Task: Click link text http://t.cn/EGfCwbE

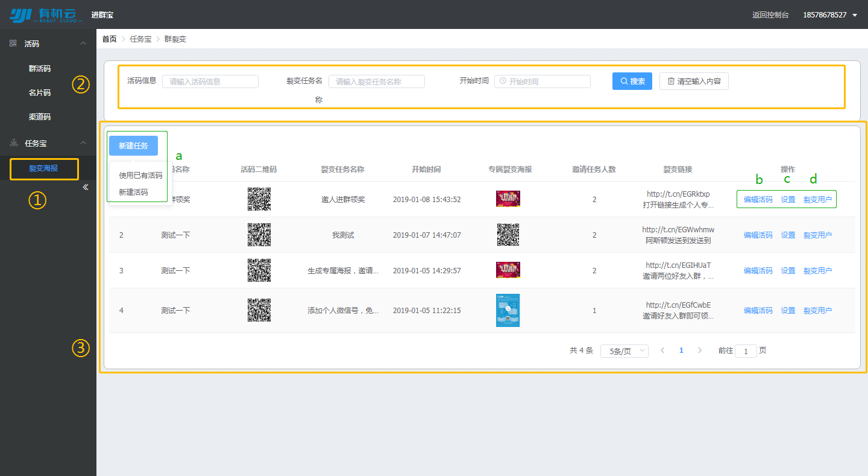Action: 678,305
